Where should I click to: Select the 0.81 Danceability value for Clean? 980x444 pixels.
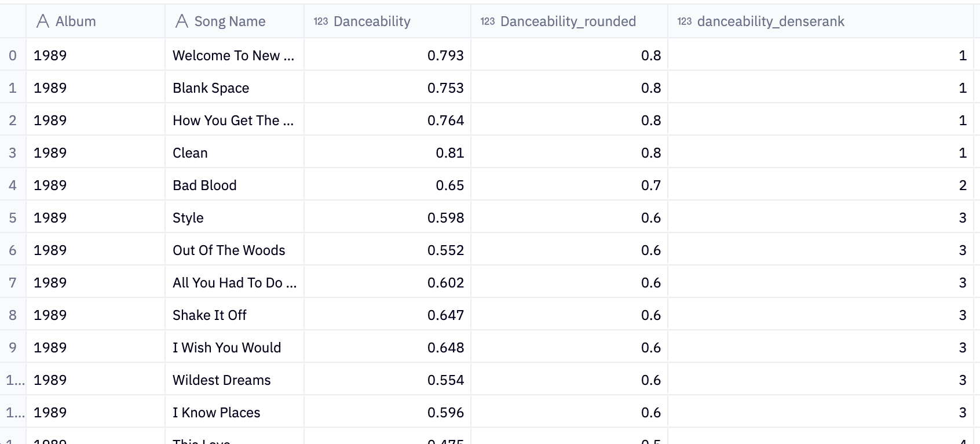coord(449,153)
